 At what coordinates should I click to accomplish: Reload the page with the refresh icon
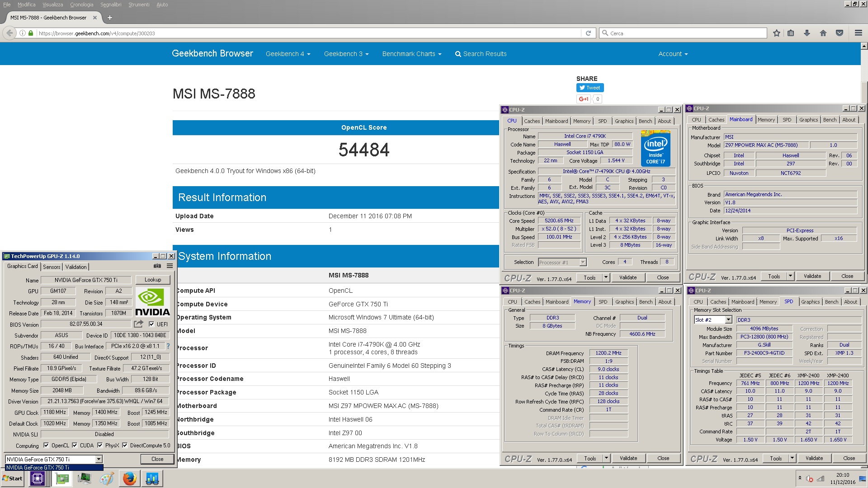click(588, 33)
